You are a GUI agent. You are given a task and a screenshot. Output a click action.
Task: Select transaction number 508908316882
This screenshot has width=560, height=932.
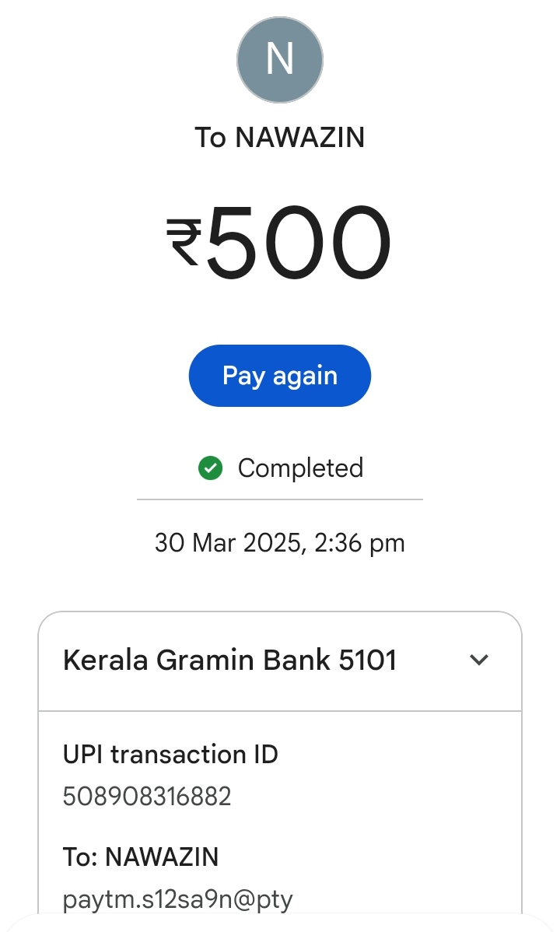(x=147, y=797)
